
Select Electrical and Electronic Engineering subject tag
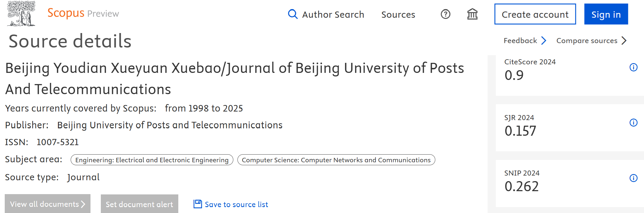[x=152, y=160]
